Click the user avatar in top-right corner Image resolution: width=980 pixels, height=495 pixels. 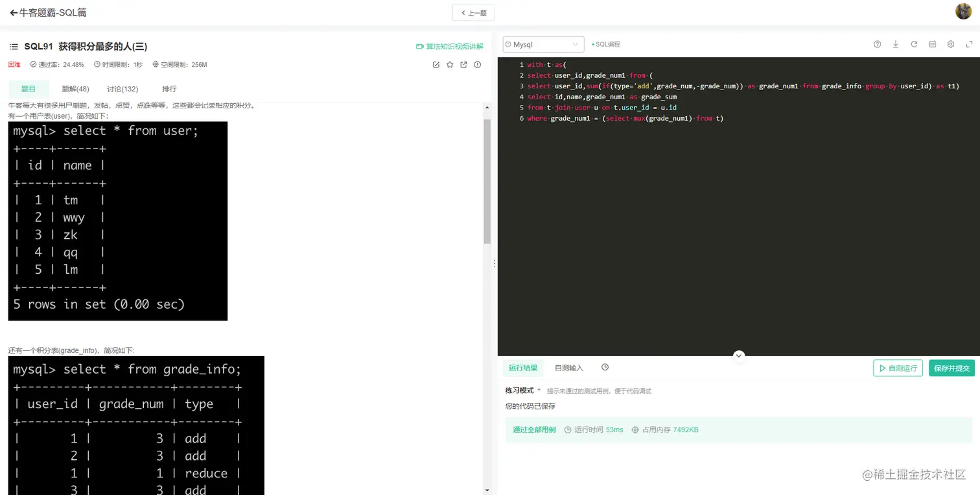(963, 11)
